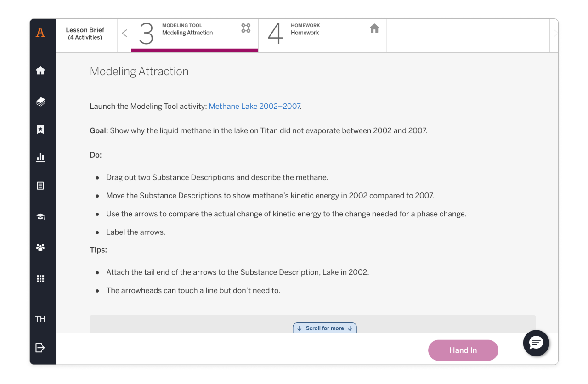The height and width of the screenshot is (384, 588).
Task: Click the sign out icon
Action: coord(40,348)
